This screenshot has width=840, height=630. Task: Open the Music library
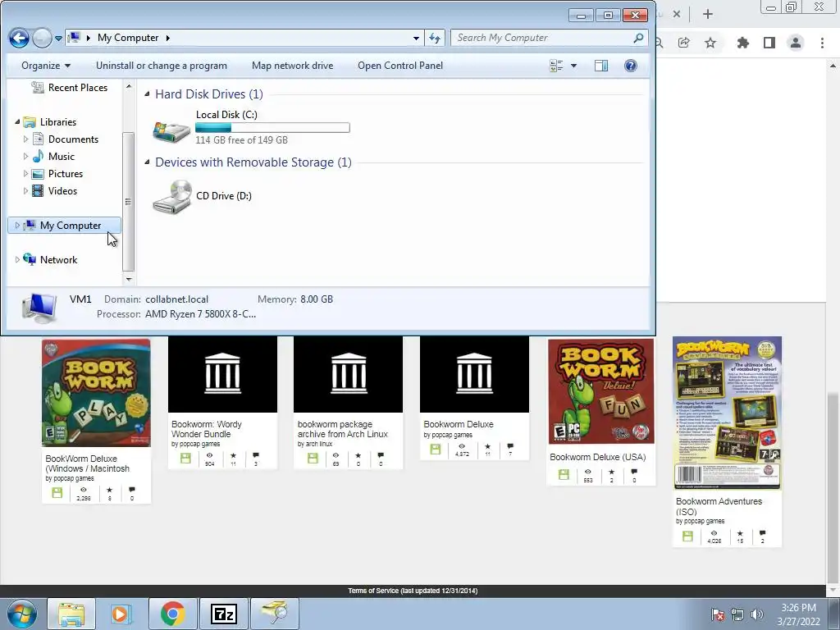click(x=61, y=157)
